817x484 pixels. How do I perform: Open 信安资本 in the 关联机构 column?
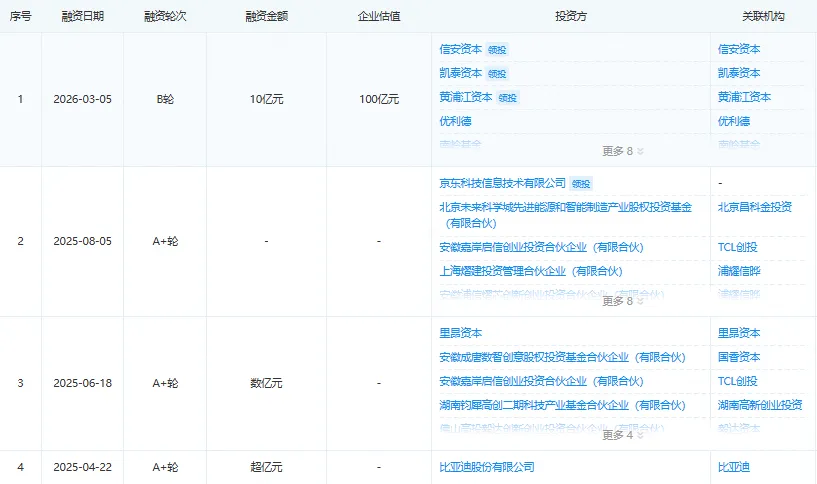(x=739, y=49)
